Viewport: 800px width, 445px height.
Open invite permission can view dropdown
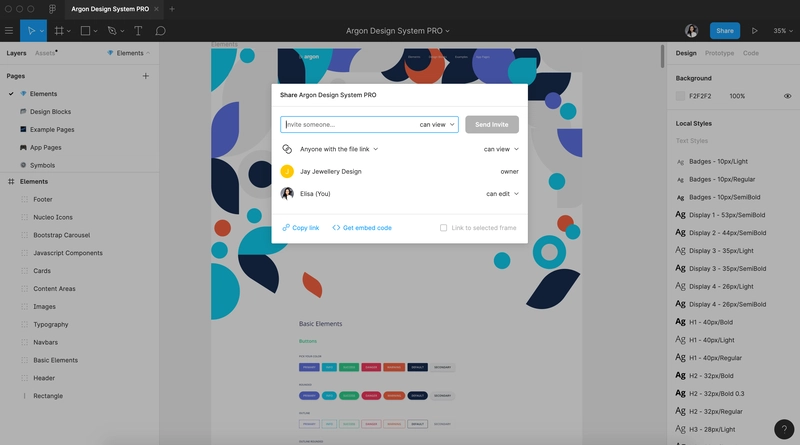point(437,125)
